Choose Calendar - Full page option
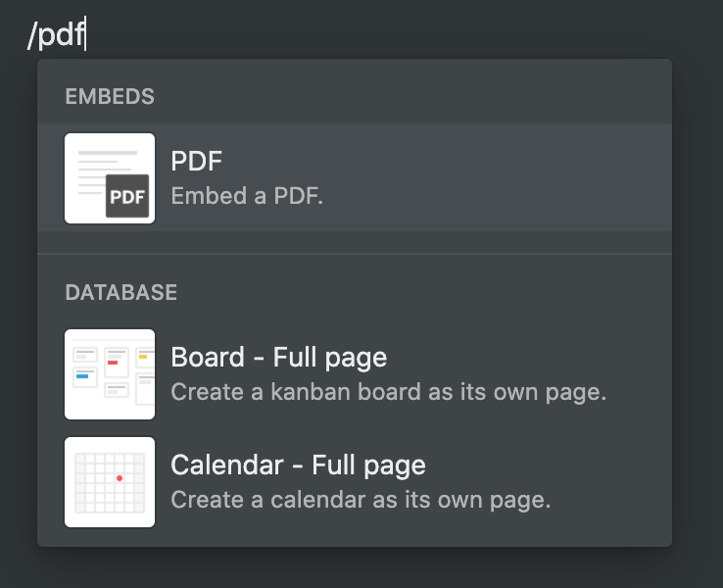This screenshot has width=723, height=588. pyautogui.click(x=354, y=482)
